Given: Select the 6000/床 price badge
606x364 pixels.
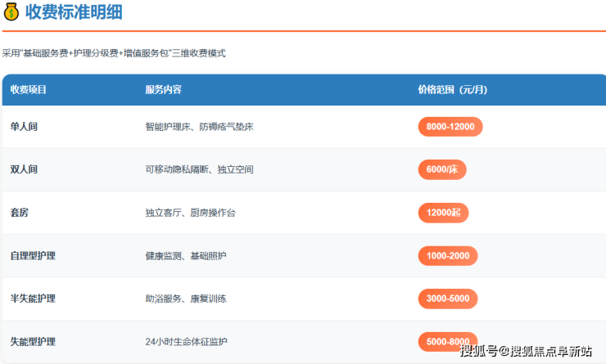Looking at the screenshot, I should pos(442,169).
